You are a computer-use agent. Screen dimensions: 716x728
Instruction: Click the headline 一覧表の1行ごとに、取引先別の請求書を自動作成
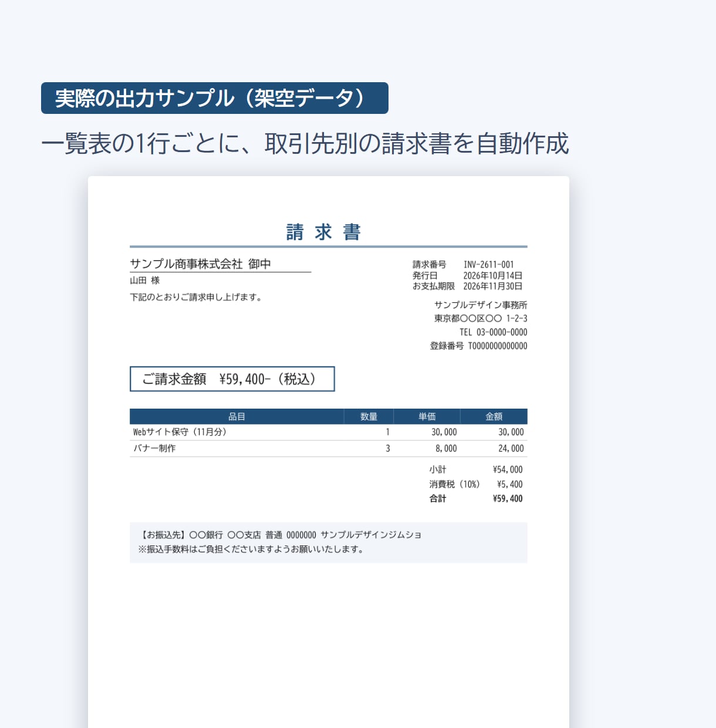(305, 144)
